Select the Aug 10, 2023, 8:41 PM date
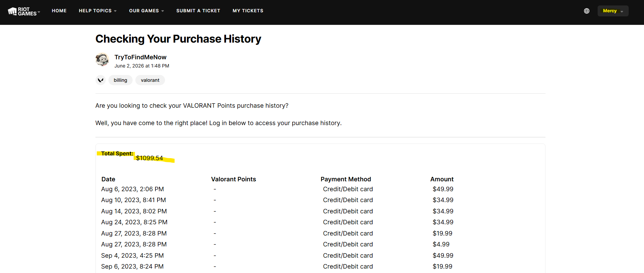The image size is (644, 273). [x=133, y=200]
